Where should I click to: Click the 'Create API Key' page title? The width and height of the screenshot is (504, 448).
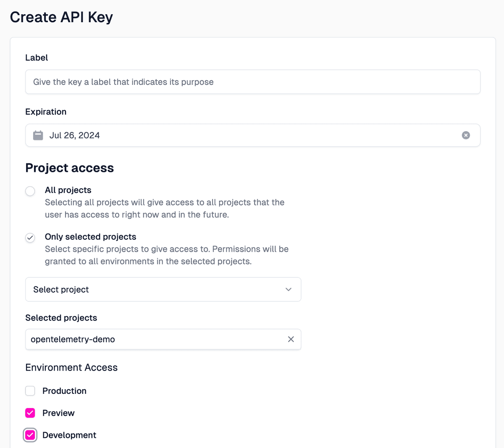pyautogui.click(x=61, y=17)
